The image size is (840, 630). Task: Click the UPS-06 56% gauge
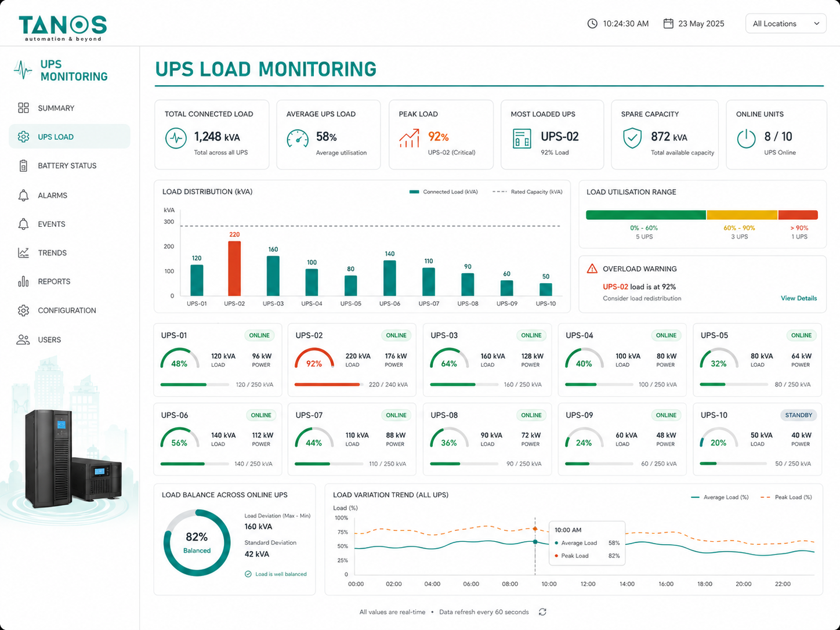pos(179,438)
